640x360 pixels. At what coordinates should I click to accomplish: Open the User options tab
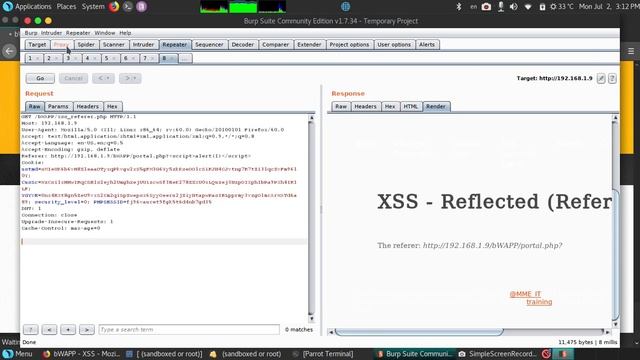(394, 44)
